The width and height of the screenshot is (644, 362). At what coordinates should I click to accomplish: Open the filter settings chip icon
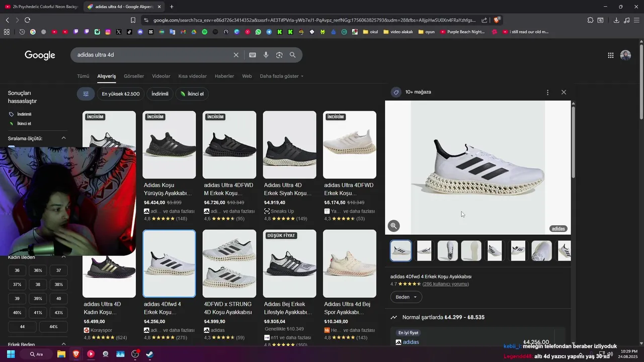tap(86, 94)
